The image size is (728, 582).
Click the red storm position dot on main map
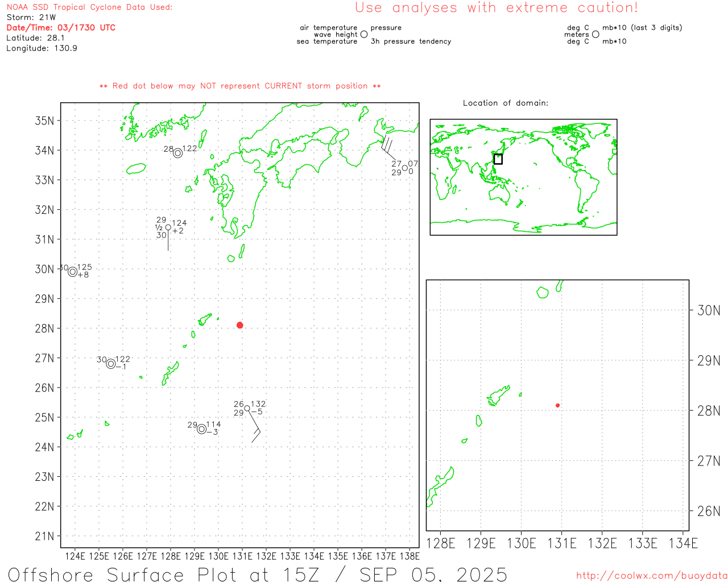pos(239,325)
